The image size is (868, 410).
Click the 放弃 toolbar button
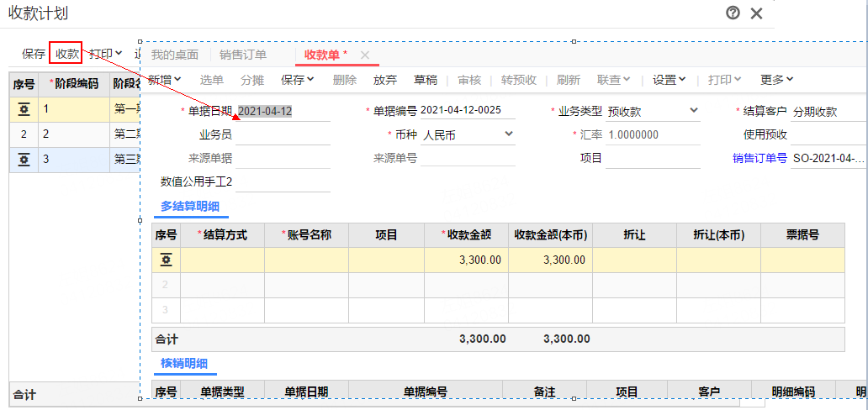(385, 80)
